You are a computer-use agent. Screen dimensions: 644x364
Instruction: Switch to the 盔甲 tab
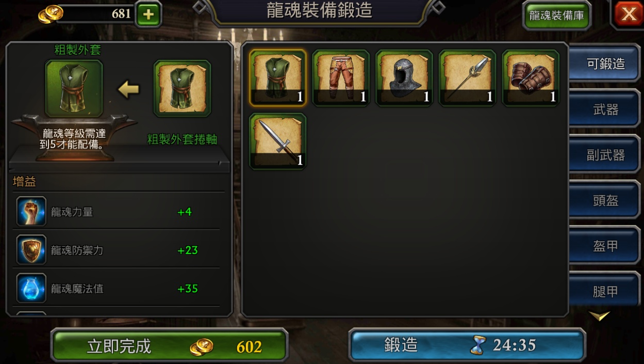605,246
